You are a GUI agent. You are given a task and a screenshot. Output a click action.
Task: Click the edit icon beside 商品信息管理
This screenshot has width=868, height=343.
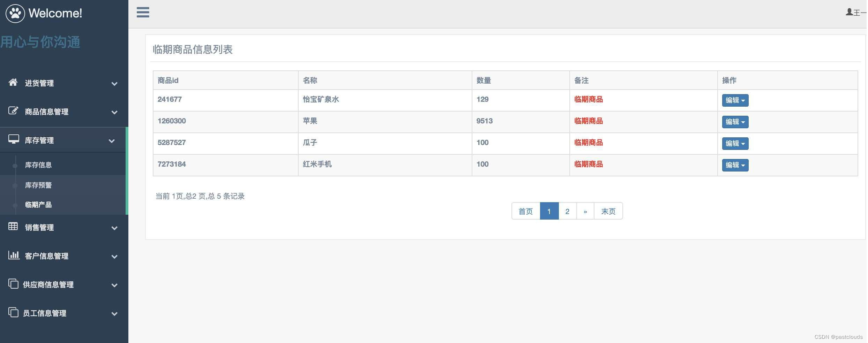pyautogui.click(x=13, y=111)
